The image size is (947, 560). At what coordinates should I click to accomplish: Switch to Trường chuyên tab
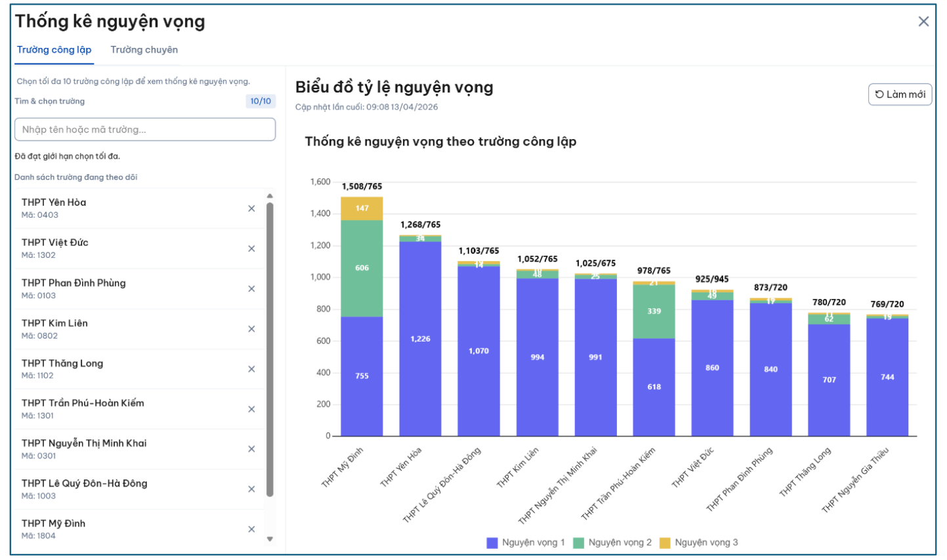coord(144,50)
